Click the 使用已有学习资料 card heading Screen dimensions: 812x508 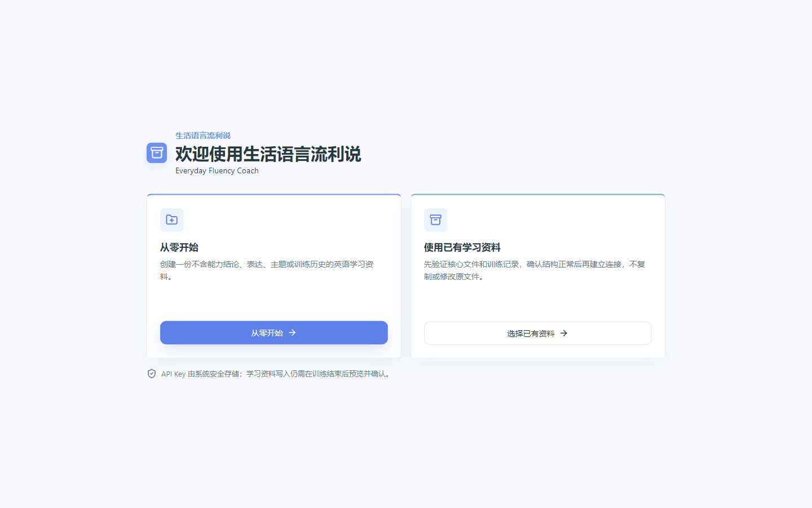[x=462, y=247]
